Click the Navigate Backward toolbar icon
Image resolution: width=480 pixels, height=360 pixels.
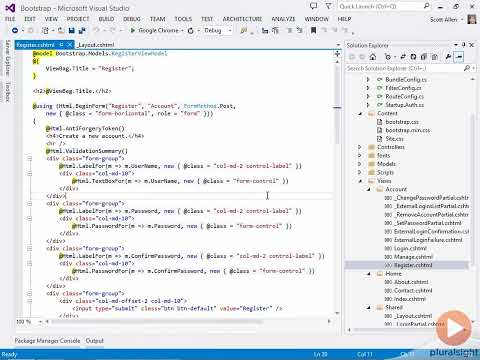click(15, 31)
